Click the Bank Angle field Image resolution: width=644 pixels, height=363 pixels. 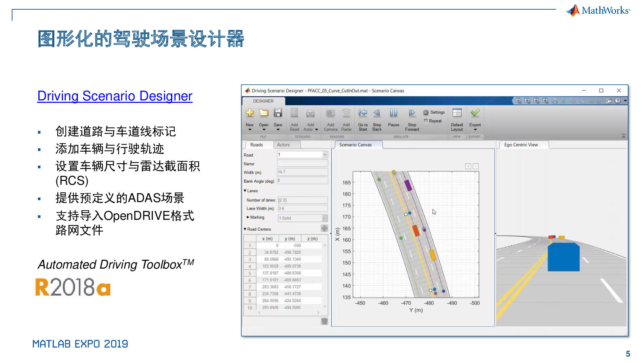pyautogui.click(x=302, y=181)
